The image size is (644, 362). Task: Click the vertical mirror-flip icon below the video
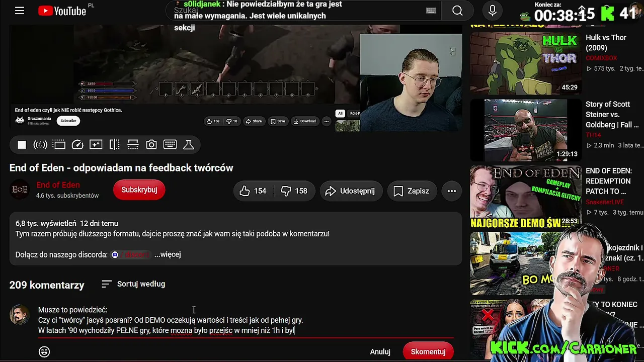coord(115,145)
